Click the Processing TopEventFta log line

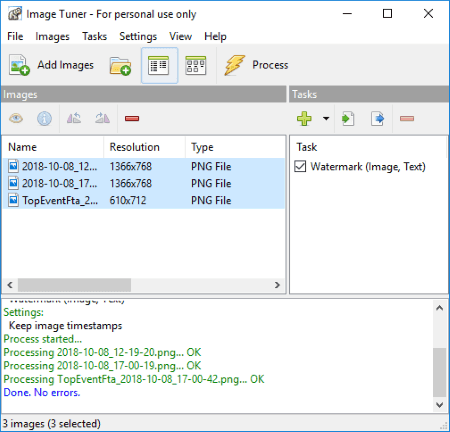134,379
